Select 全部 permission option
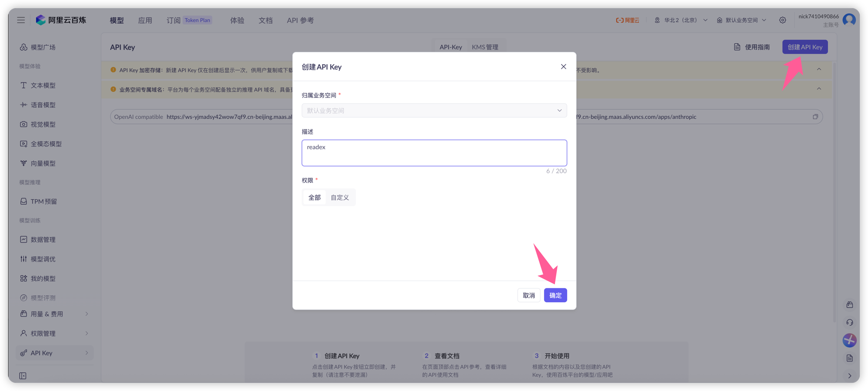 pos(314,197)
